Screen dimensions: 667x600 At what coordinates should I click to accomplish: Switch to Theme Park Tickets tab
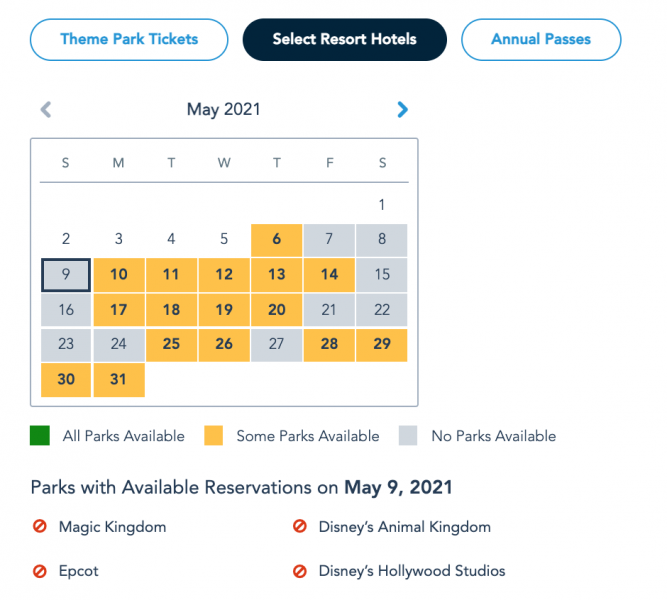(129, 40)
